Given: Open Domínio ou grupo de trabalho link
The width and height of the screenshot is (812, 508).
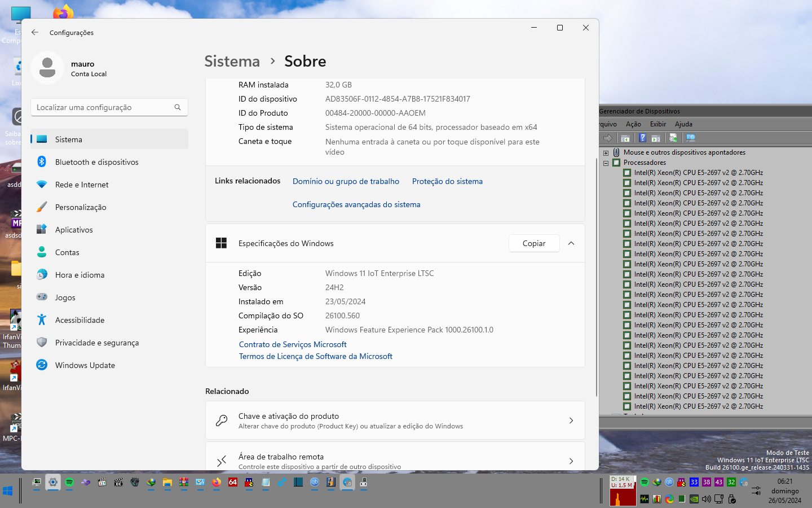Looking at the screenshot, I should pos(346,181).
